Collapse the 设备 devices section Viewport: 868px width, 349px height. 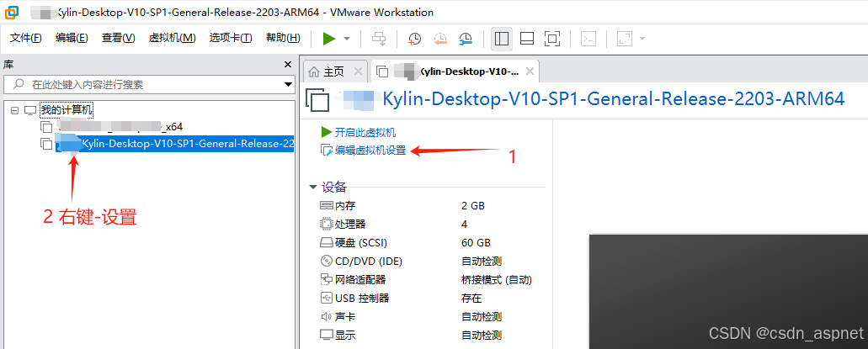pos(314,187)
